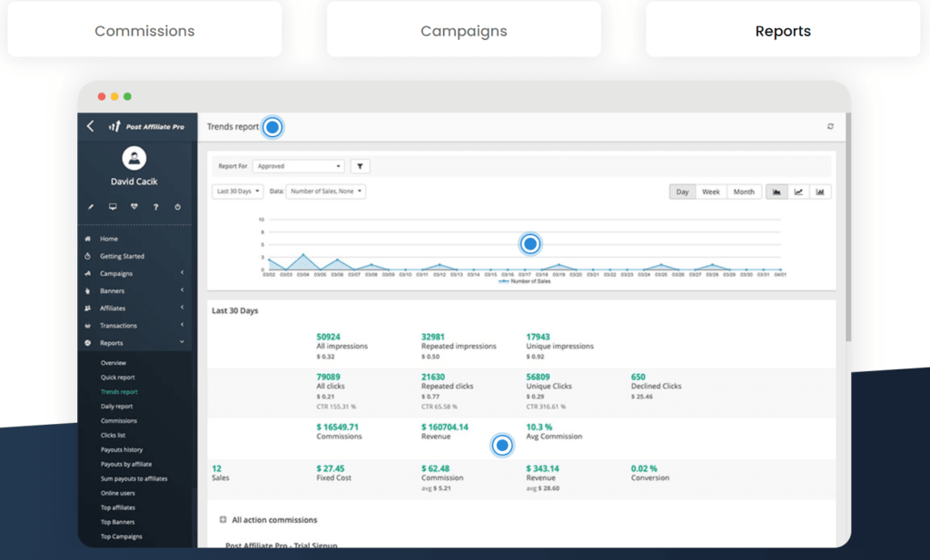
Task: Click the pencil edit icon under David Cacik
Action: pos(89,206)
